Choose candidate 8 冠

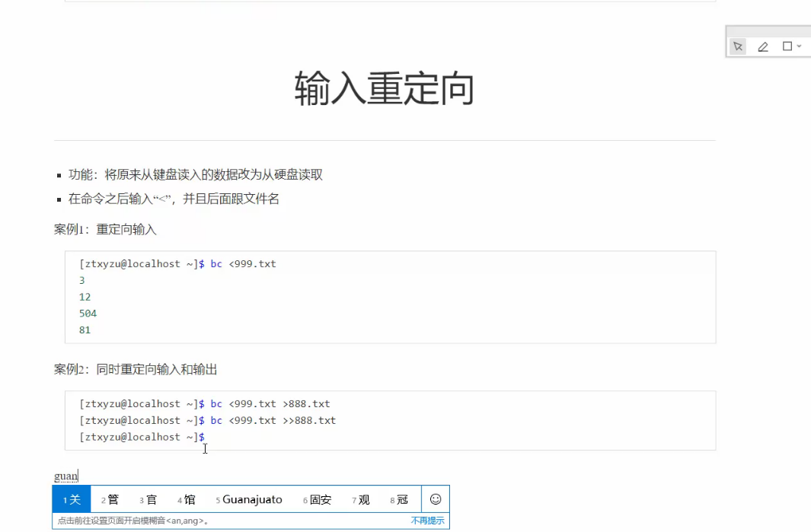pyautogui.click(x=399, y=499)
